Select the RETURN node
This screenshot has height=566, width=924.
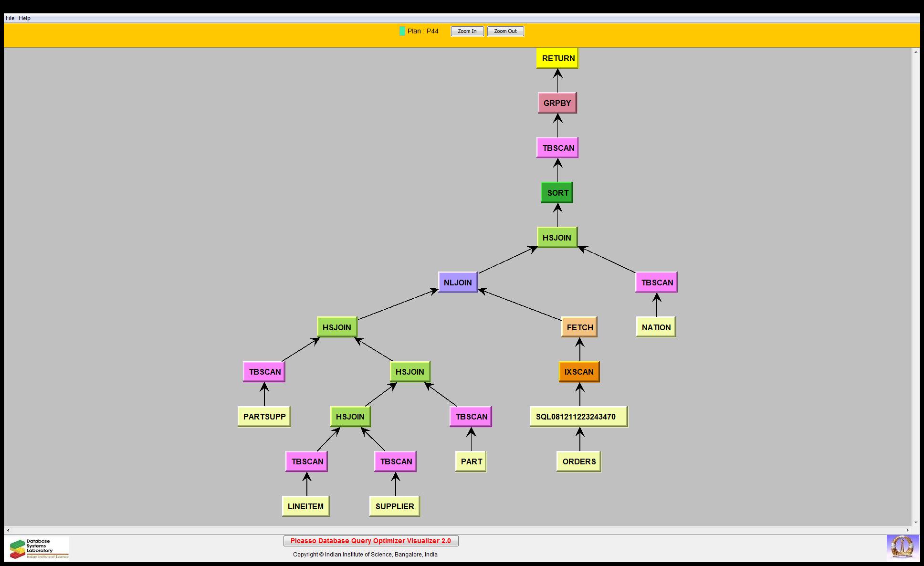point(557,58)
